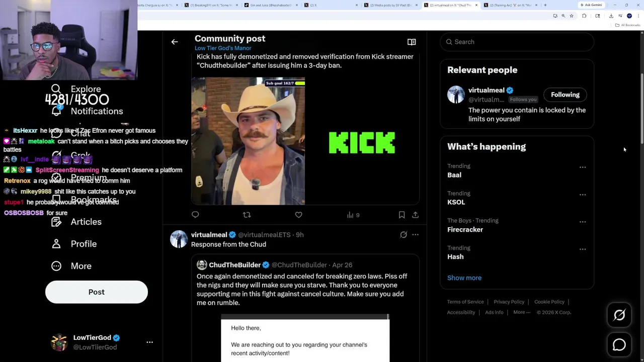This screenshot has height=362, width=644.
Task: Switch to the Gin and Juice tab
Action: pyautogui.click(x=272, y=5)
